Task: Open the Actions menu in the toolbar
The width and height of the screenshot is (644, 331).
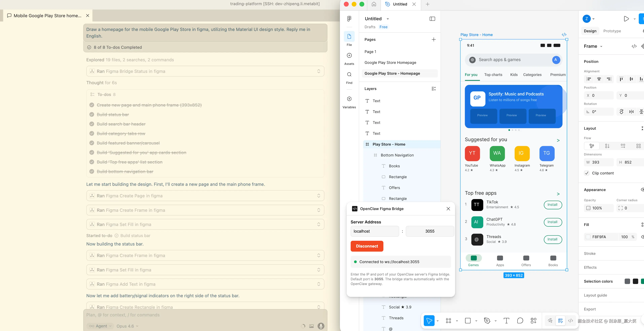Action: coord(534,321)
